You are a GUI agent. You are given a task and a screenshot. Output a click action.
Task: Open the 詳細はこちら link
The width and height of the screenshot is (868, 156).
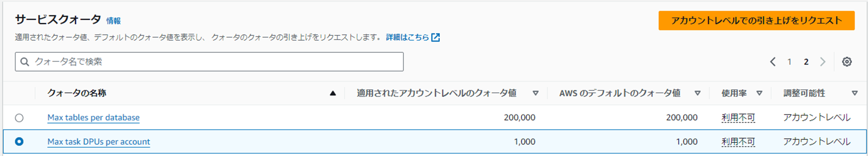tap(407, 37)
